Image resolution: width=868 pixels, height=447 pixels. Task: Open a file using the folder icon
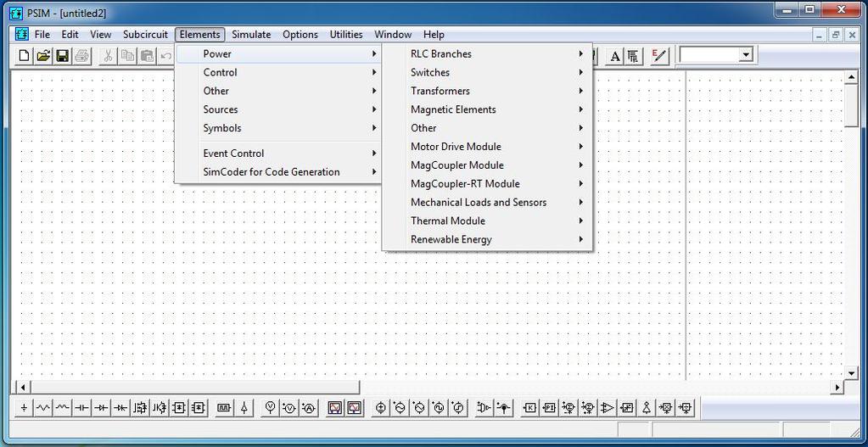[x=43, y=55]
